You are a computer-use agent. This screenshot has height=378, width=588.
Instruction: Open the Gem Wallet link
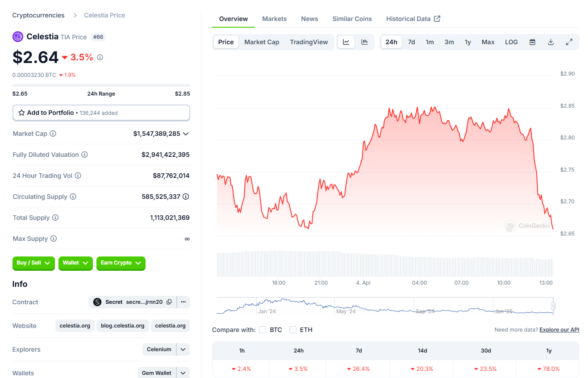[x=157, y=373]
